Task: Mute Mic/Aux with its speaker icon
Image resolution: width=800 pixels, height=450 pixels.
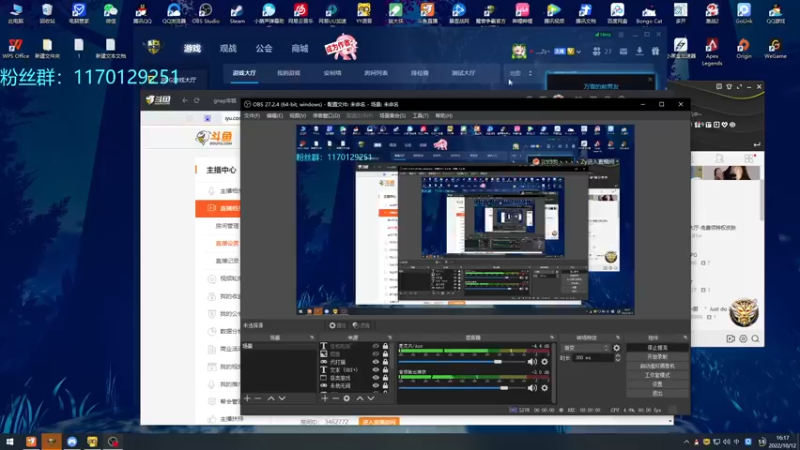Action: click(x=532, y=361)
